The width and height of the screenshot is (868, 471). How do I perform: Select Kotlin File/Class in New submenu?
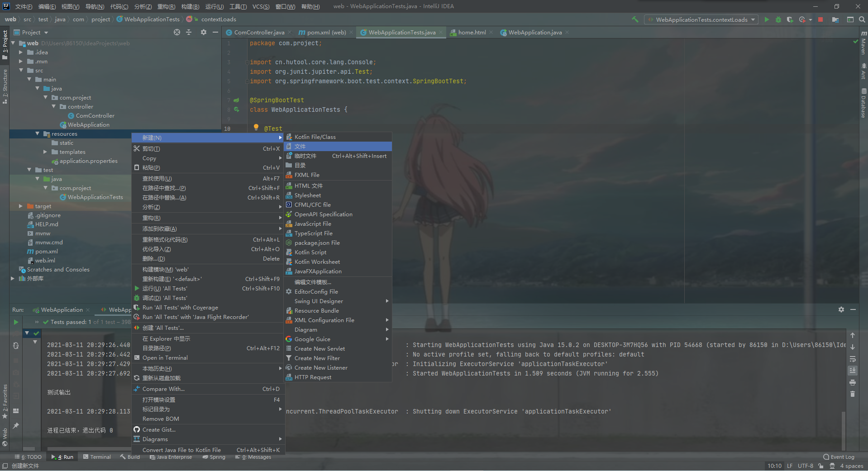pyautogui.click(x=338, y=137)
